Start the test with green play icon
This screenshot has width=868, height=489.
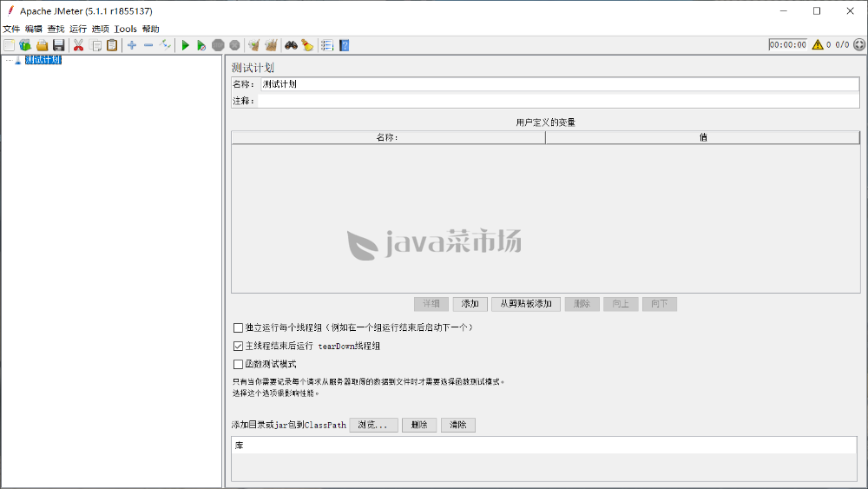[x=186, y=45]
